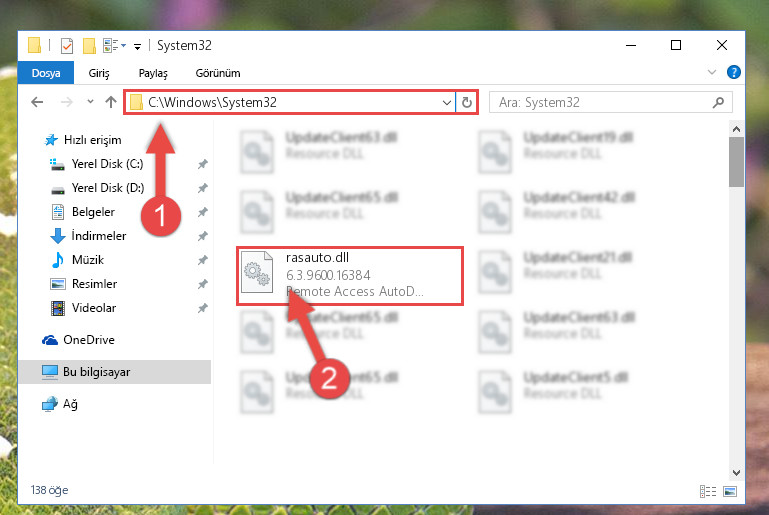
Task: Open the Customize Quick Access Toolbar dropdown
Action: click(x=138, y=47)
